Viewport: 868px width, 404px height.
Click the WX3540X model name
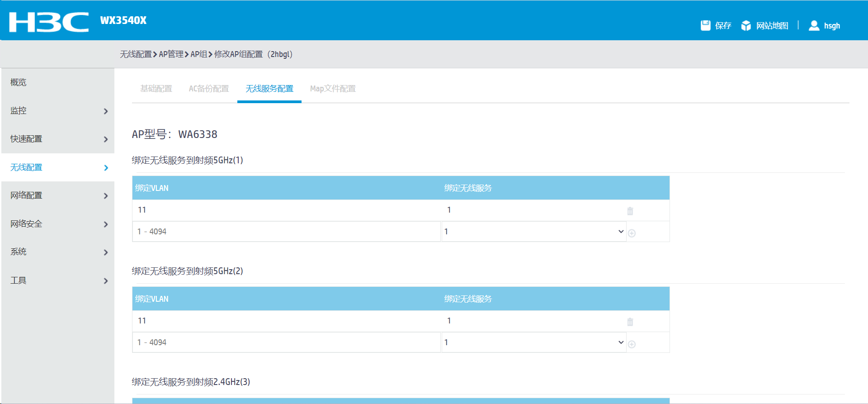tap(123, 20)
